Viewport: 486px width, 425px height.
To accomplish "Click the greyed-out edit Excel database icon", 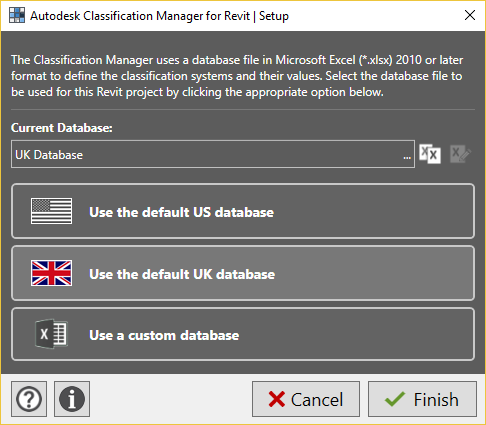I will point(460,154).
